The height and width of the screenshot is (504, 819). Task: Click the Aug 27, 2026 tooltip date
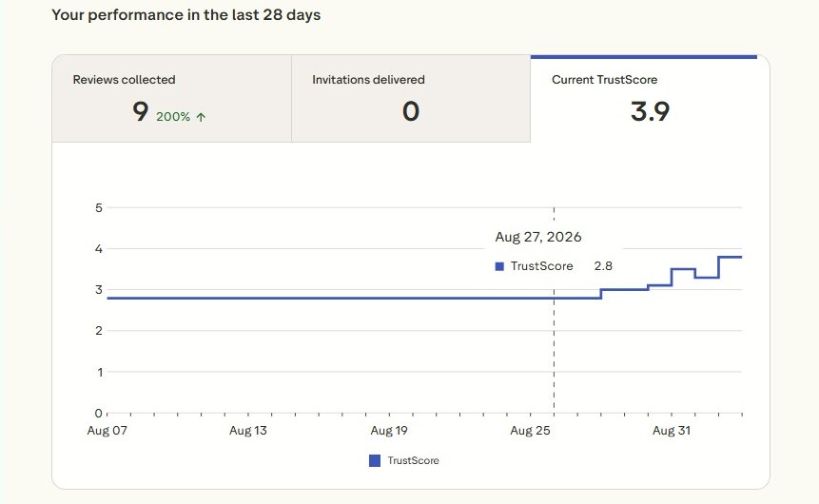[538, 237]
